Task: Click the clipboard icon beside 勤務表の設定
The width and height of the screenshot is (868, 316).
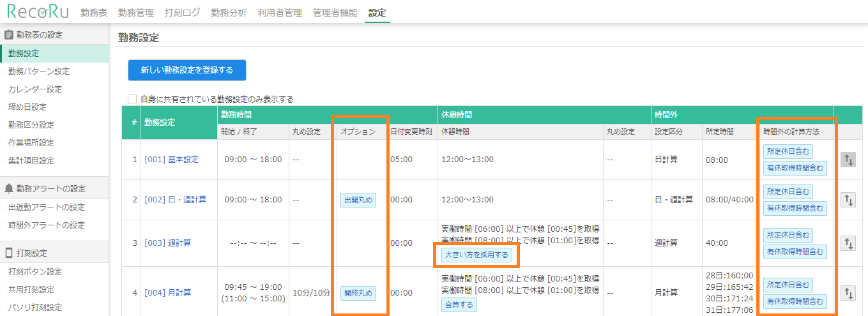Action: point(9,35)
